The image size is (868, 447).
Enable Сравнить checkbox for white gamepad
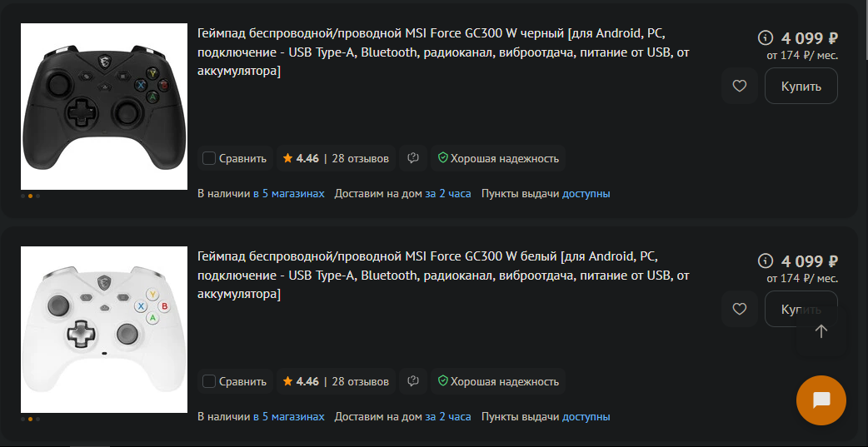pyautogui.click(x=209, y=381)
